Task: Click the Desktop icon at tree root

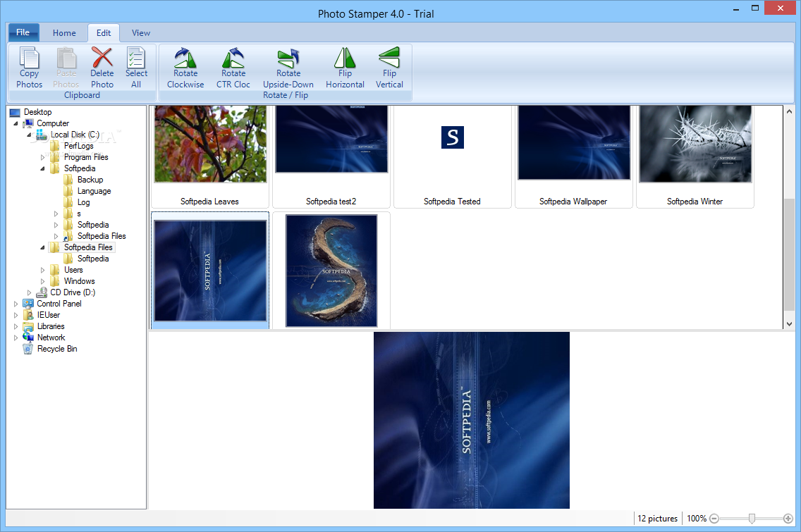Action: [x=15, y=112]
